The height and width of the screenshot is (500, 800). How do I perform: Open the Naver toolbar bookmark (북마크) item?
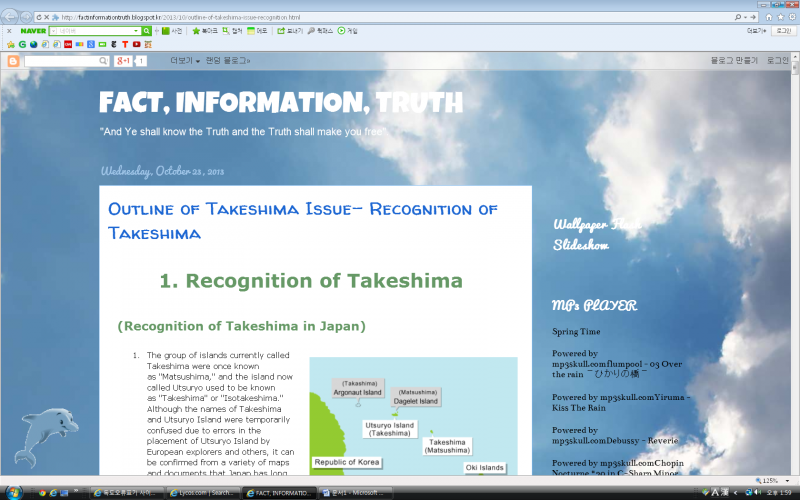coord(204,31)
